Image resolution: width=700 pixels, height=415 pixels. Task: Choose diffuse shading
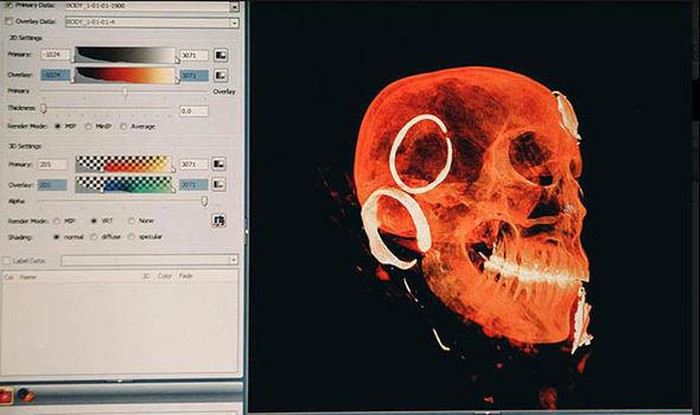click(94, 237)
